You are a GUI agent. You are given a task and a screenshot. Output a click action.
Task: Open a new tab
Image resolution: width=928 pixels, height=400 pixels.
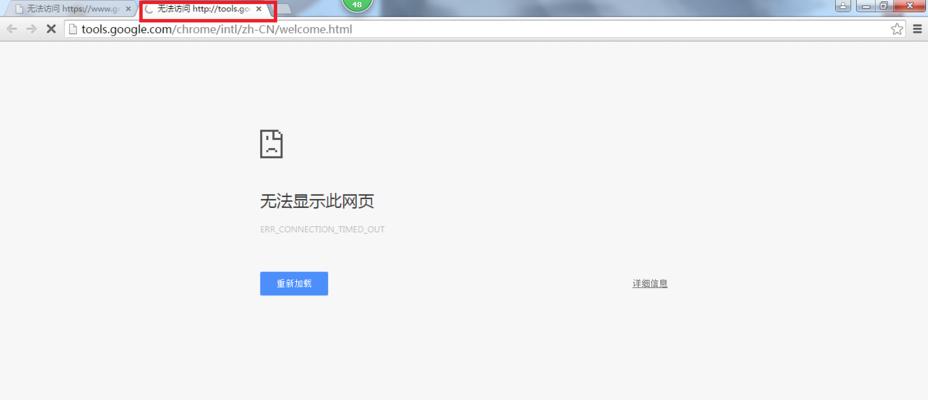pyautogui.click(x=283, y=9)
